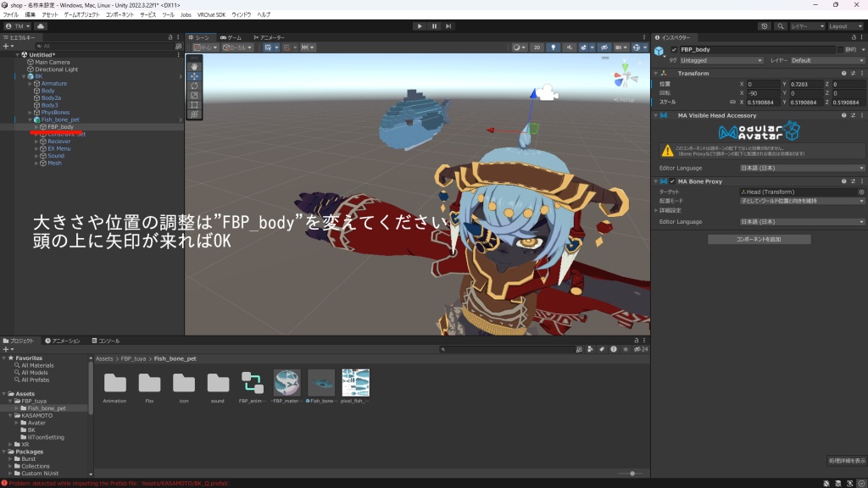Switch to the ゲーム tab
The height and width of the screenshot is (488, 868).
(231, 37)
